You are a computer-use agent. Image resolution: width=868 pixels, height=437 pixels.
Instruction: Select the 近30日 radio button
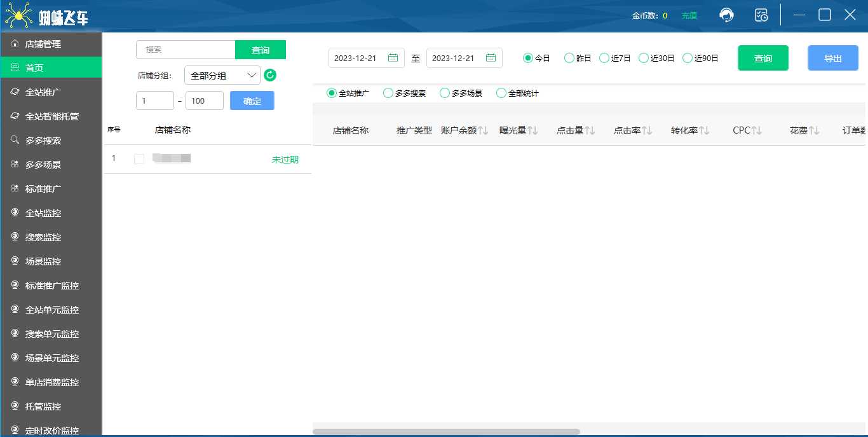(x=644, y=58)
